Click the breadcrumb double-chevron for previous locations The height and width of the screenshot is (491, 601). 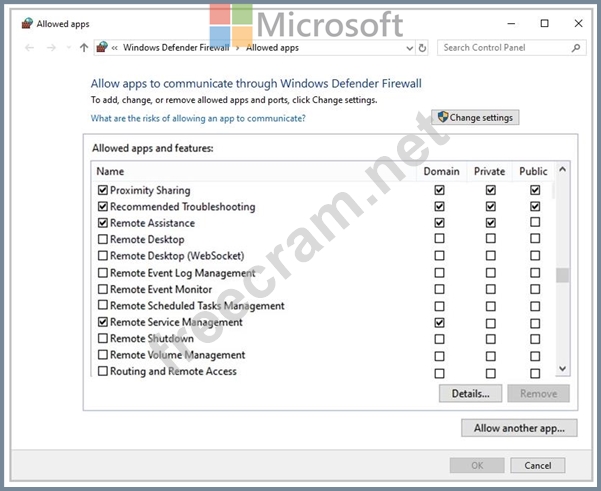pos(116,48)
